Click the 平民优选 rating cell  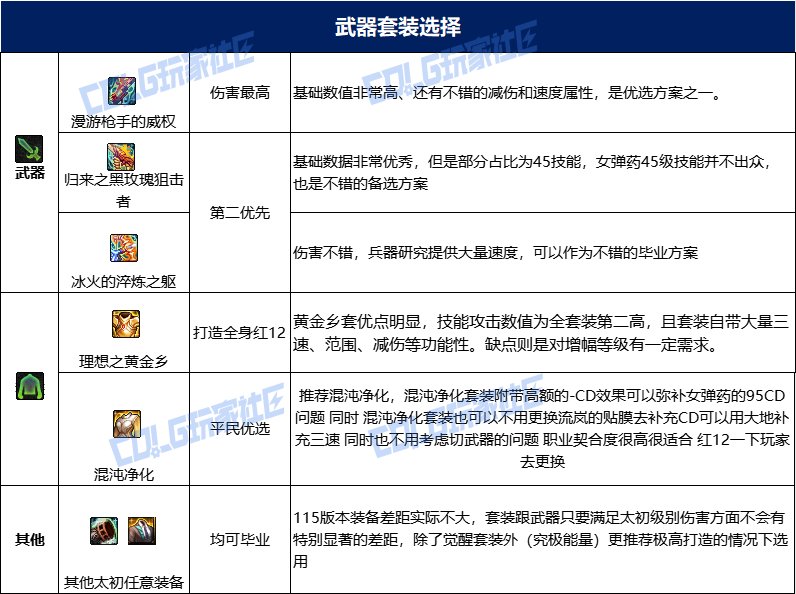(240, 428)
